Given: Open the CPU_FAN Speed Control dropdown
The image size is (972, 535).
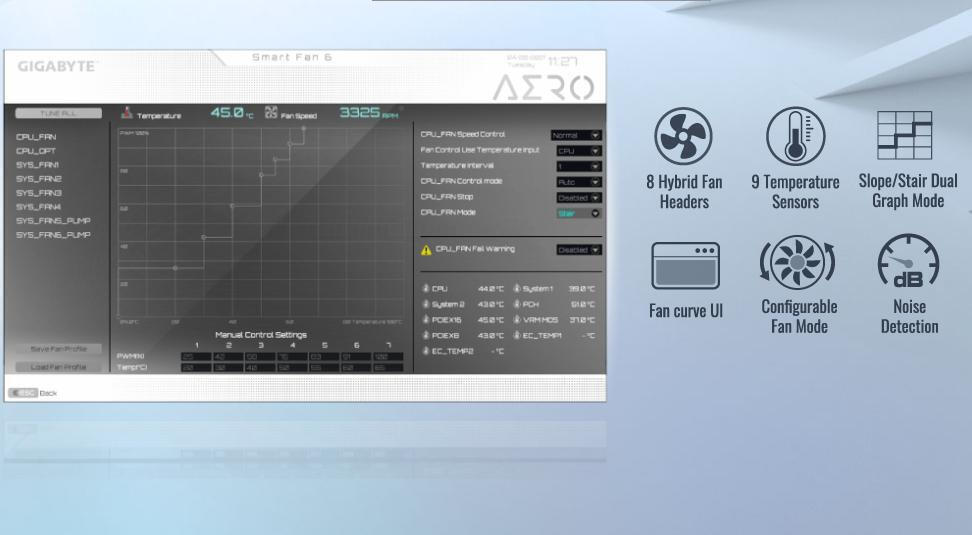Looking at the screenshot, I should coord(578,135).
